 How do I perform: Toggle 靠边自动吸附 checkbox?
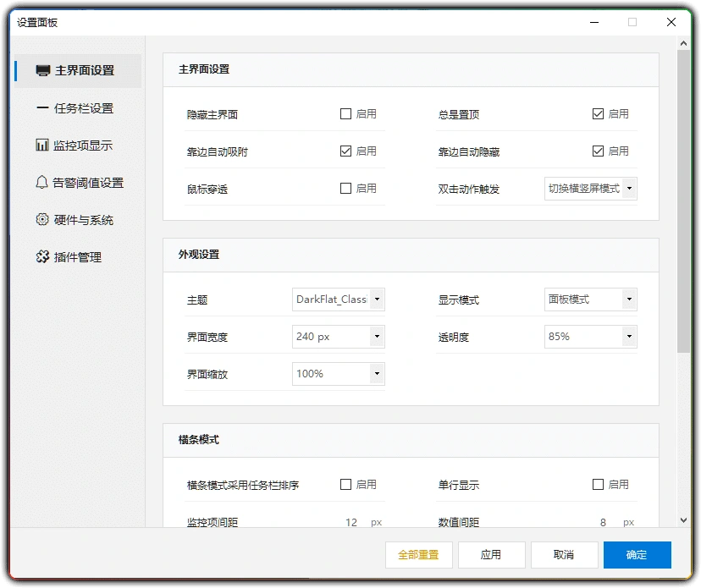[345, 151]
